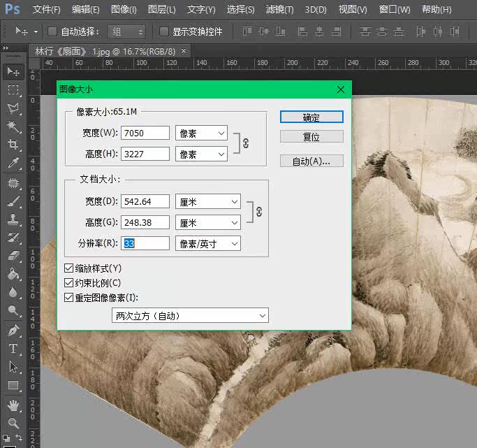The width and height of the screenshot is (477, 448).
Task: Open the 编辑(E) menu
Action: [86, 10]
